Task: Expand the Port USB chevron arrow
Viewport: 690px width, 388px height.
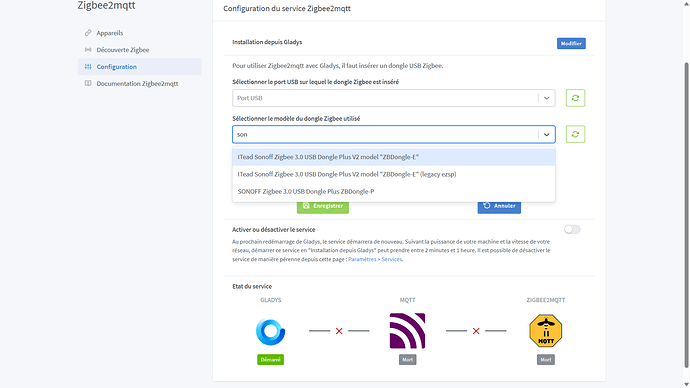Action: coord(547,98)
